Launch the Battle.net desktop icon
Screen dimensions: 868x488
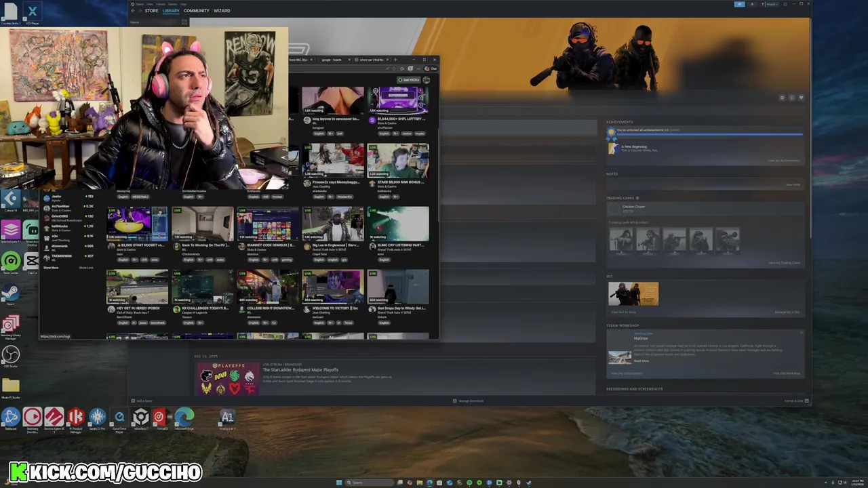pos(10,418)
